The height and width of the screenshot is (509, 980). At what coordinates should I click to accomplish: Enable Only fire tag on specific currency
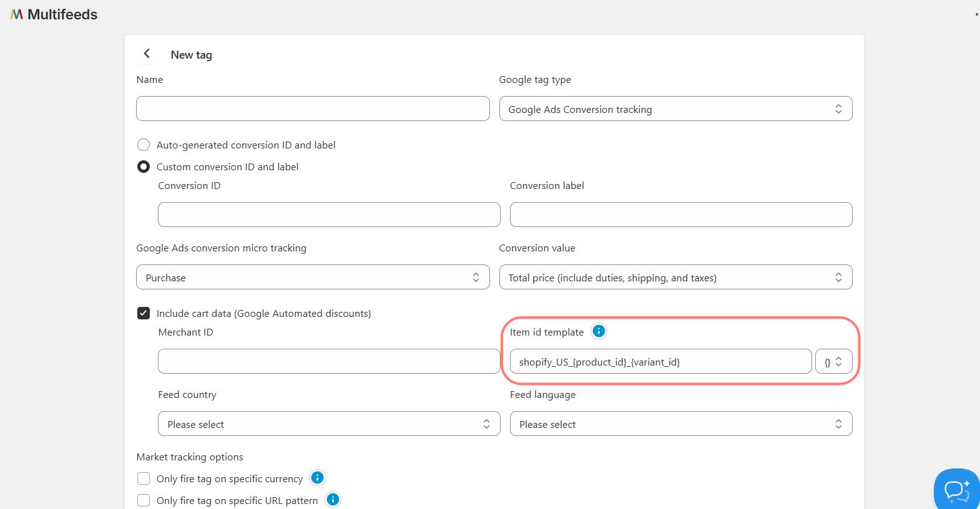[144, 478]
